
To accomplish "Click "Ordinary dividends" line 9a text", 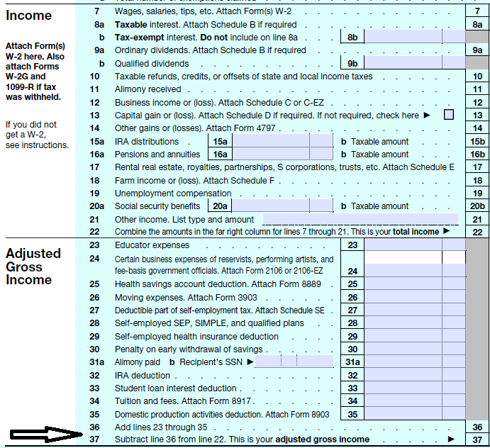I will click(211, 50).
